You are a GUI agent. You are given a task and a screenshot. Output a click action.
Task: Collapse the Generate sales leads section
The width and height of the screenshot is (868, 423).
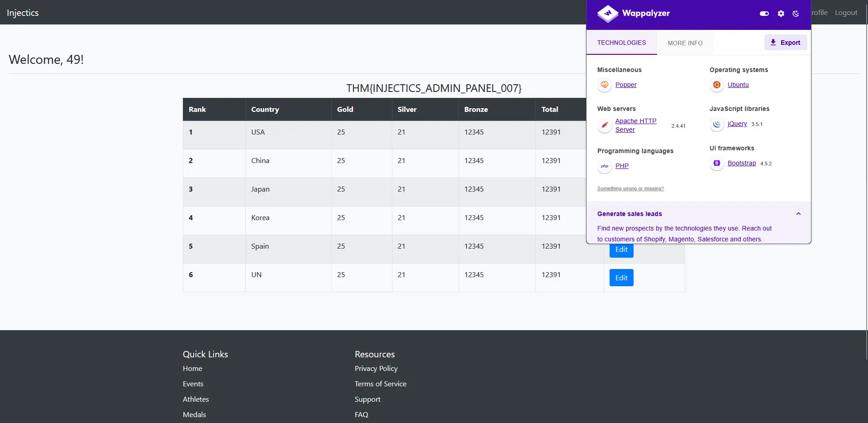[798, 213]
